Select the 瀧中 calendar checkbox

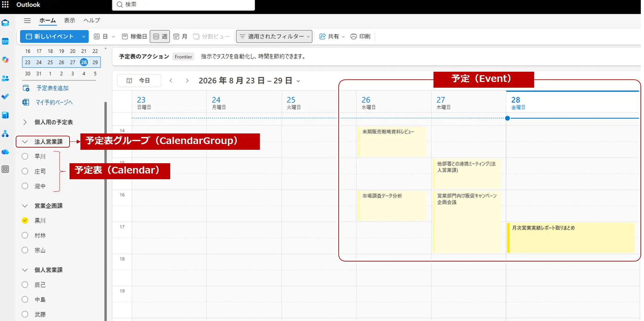[x=25, y=186]
